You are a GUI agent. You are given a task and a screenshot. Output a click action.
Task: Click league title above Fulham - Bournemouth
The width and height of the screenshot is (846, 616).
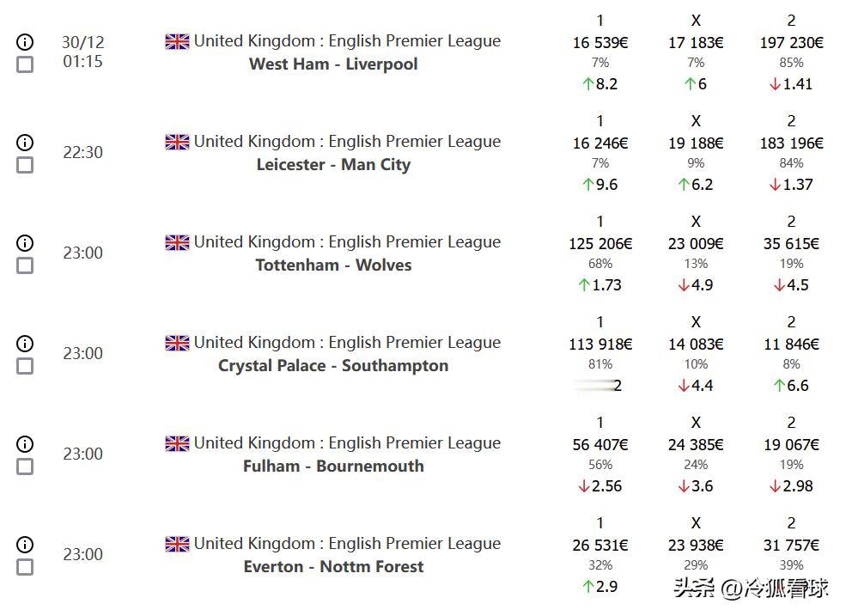[347, 443]
